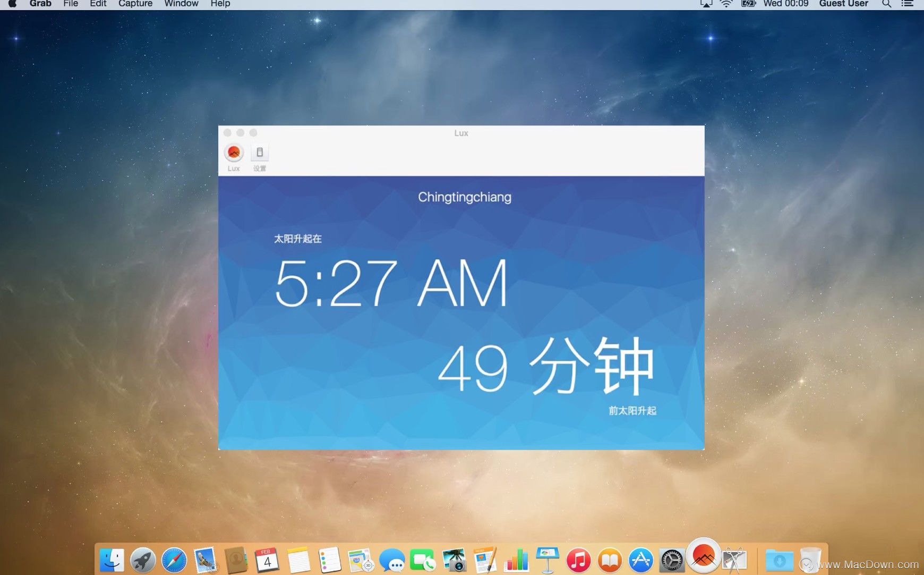Open the Edit menu
The width and height of the screenshot is (924, 575).
[x=98, y=4]
